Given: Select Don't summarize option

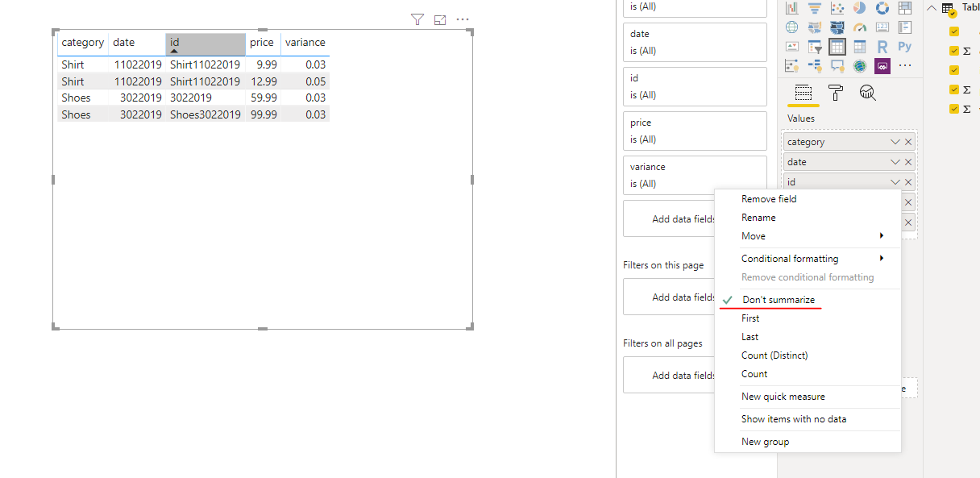Looking at the screenshot, I should click(808, 300).
